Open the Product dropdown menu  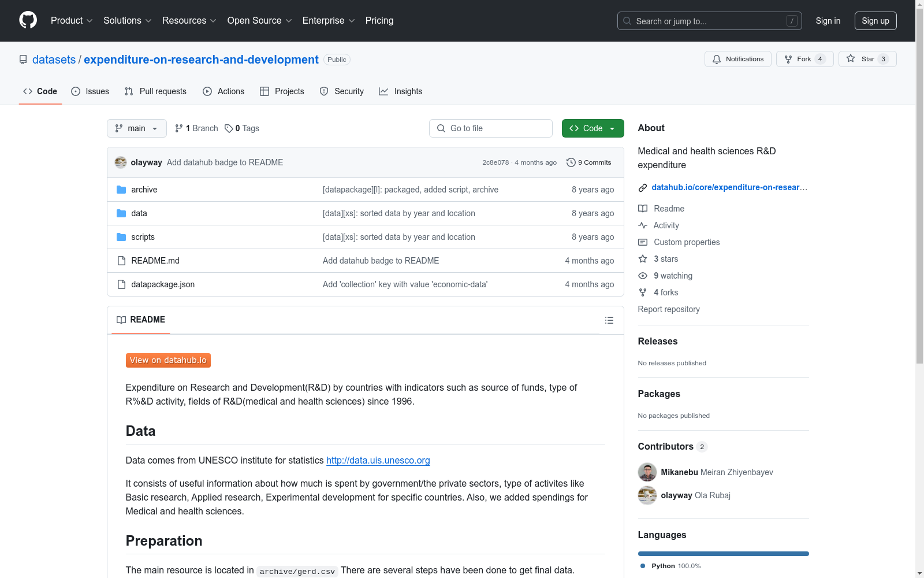click(72, 21)
